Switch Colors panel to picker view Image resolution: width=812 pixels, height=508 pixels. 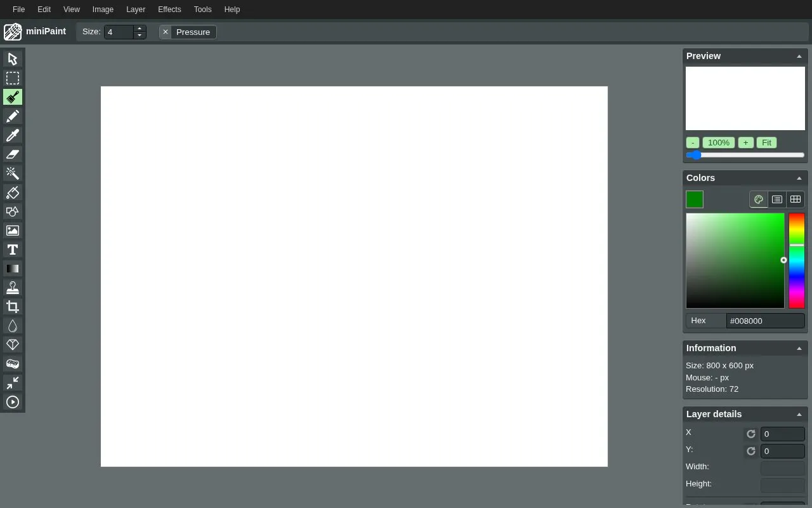[759, 199]
